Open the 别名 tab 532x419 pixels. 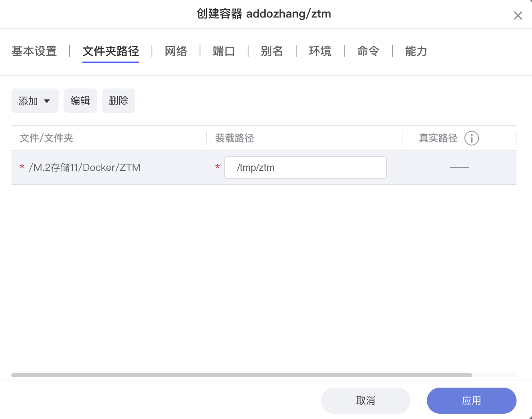(272, 51)
